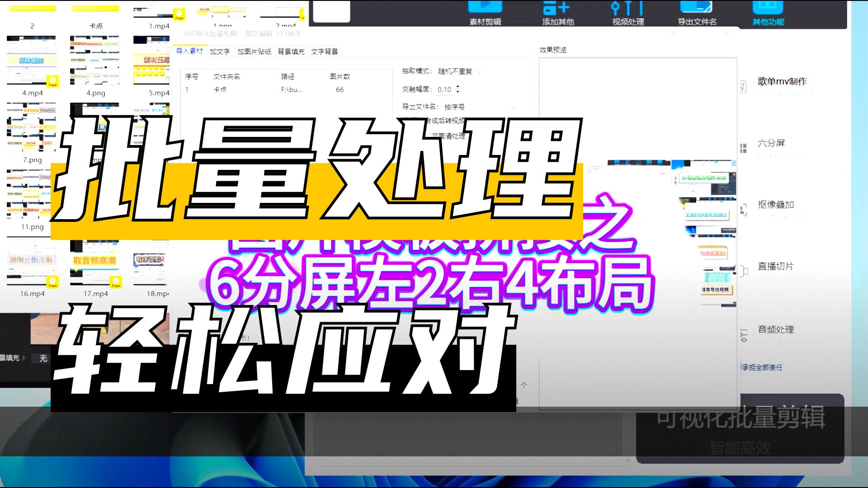This screenshot has height=488, width=868.
Task: Select the 音频处理 function label
Action: (776, 329)
